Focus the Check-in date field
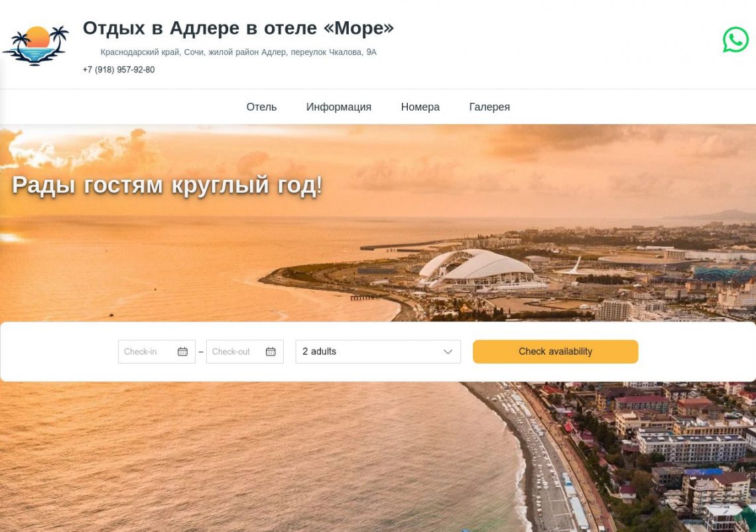 pos(157,352)
